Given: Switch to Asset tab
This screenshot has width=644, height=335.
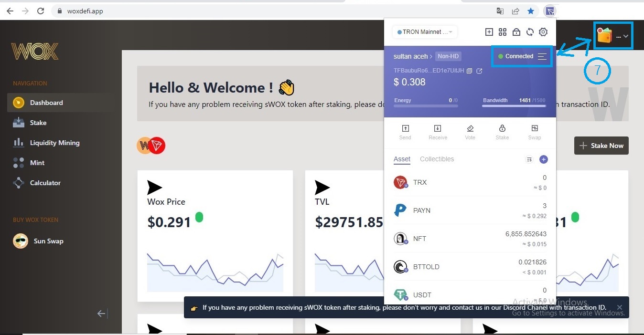Looking at the screenshot, I should click(x=402, y=159).
